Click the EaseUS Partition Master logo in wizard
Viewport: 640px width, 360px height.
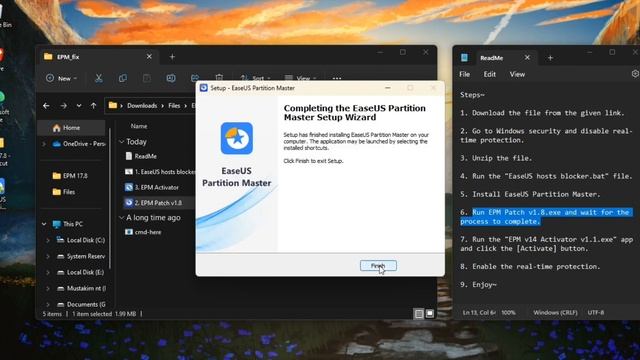point(237,138)
